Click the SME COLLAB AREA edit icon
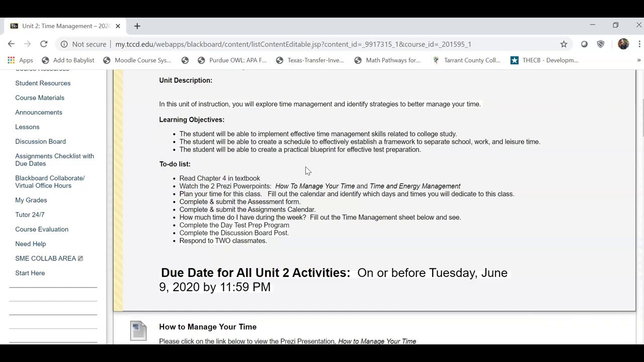This screenshot has height=362, width=644. point(80,258)
